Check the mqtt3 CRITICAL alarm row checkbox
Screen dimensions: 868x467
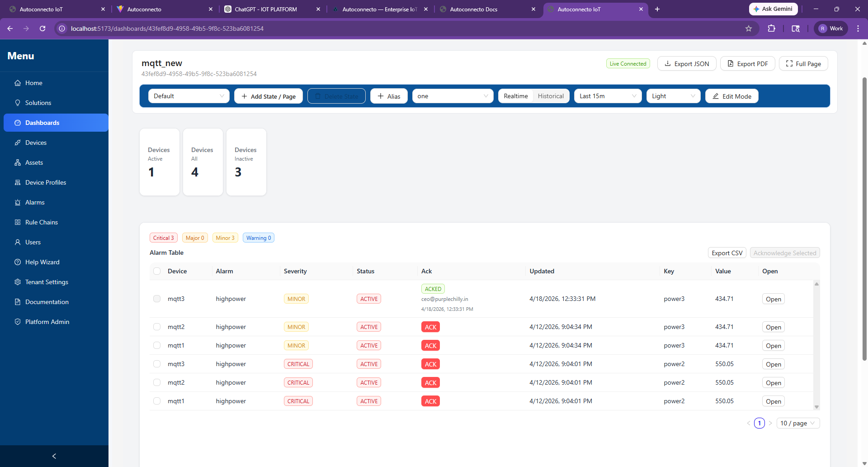(x=157, y=364)
